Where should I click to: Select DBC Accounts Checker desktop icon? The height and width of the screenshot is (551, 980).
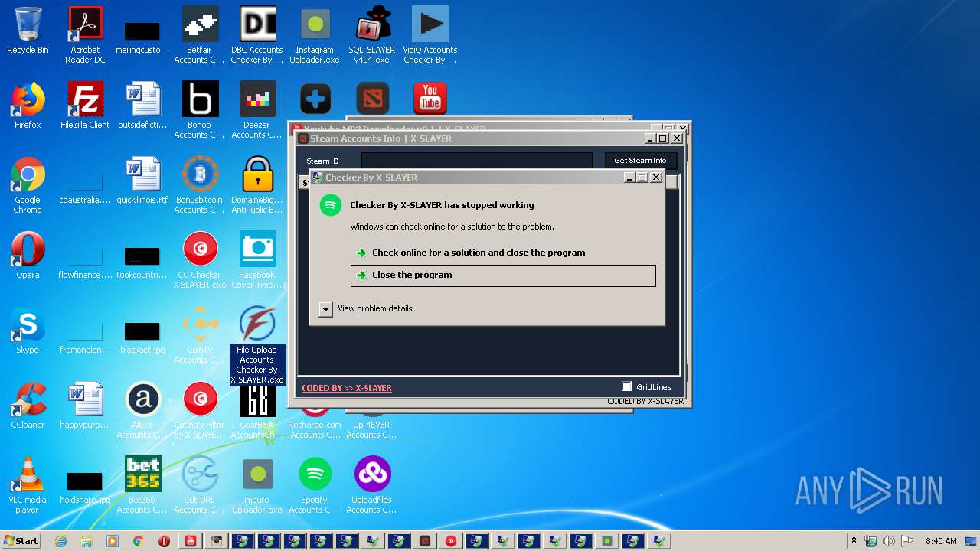257,34
